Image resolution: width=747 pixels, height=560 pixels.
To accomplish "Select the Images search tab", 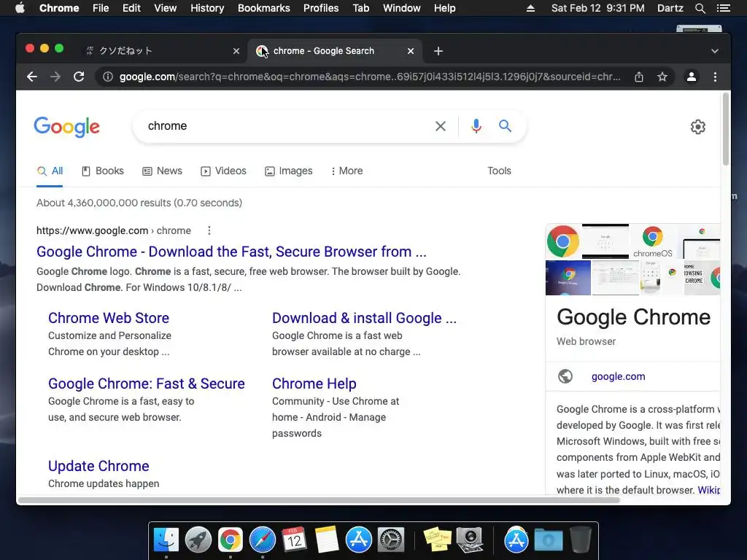I will click(x=289, y=171).
